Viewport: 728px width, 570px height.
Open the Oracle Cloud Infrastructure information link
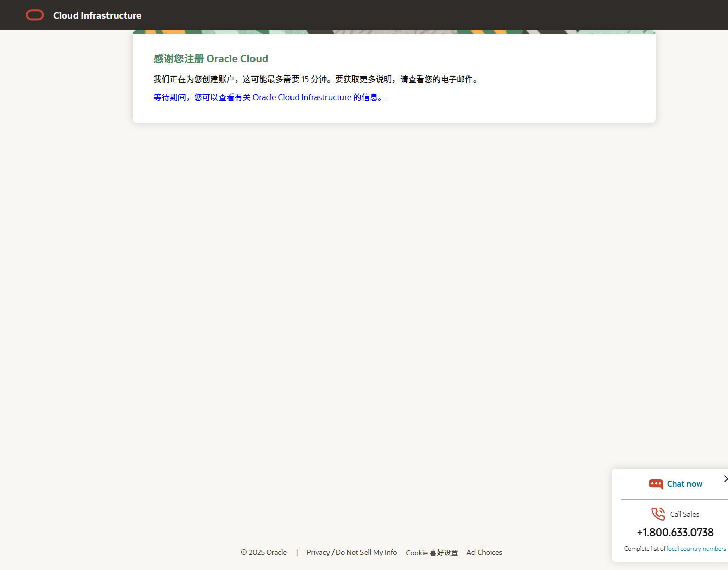click(270, 97)
